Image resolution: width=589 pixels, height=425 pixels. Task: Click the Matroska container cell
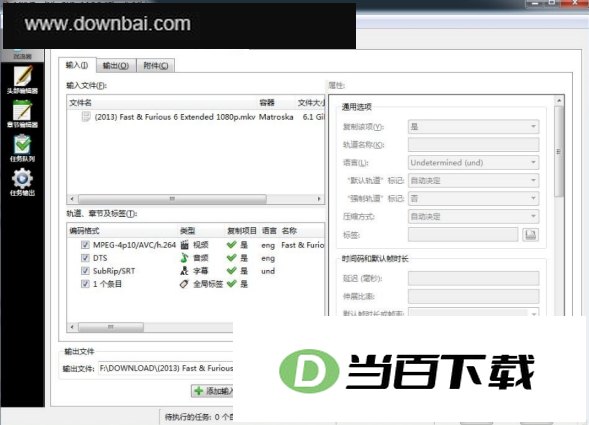(x=276, y=117)
